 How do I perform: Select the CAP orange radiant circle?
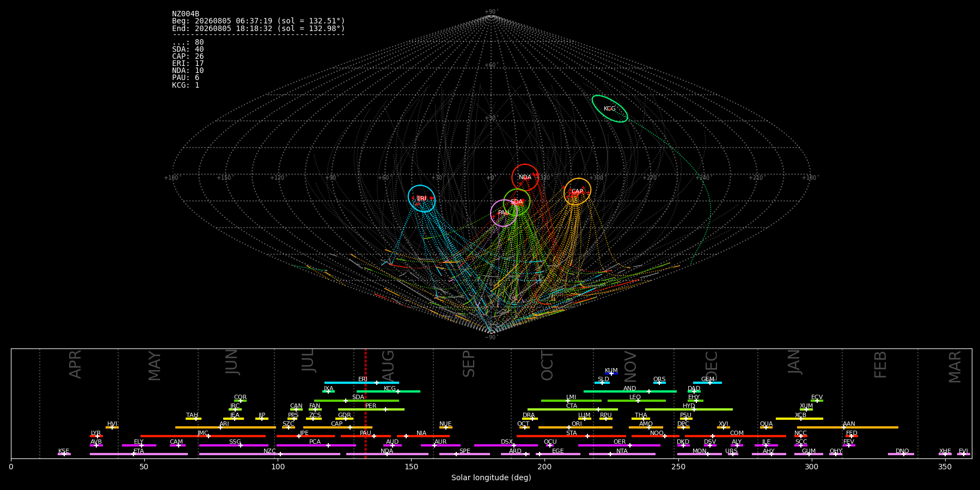[x=578, y=191]
